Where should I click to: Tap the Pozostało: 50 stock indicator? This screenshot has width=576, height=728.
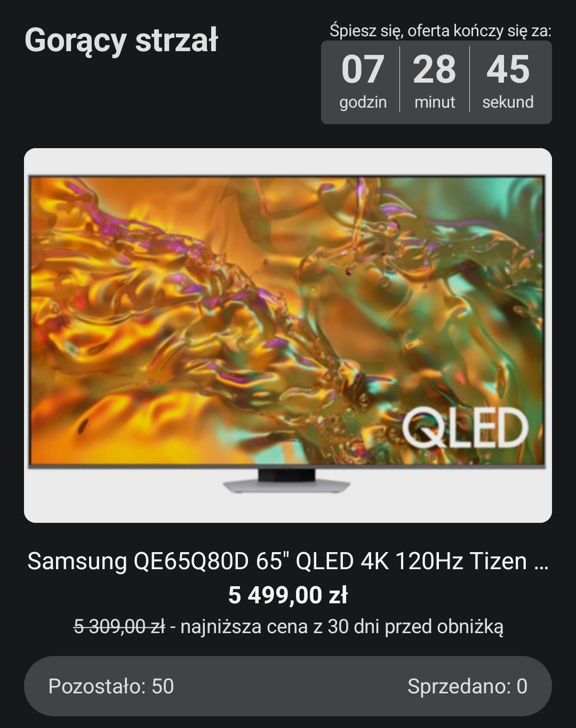[x=111, y=686]
